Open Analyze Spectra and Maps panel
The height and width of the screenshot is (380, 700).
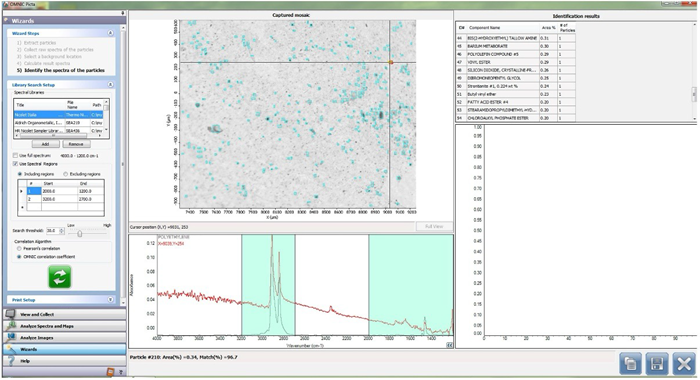(65, 326)
